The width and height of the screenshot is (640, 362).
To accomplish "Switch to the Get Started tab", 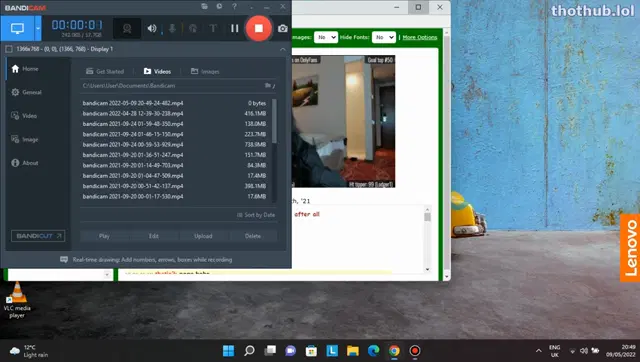I will 105,71.
